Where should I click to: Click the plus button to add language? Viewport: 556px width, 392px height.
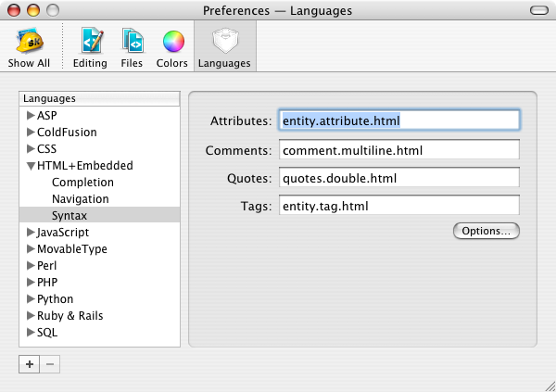[x=30, y=364]
